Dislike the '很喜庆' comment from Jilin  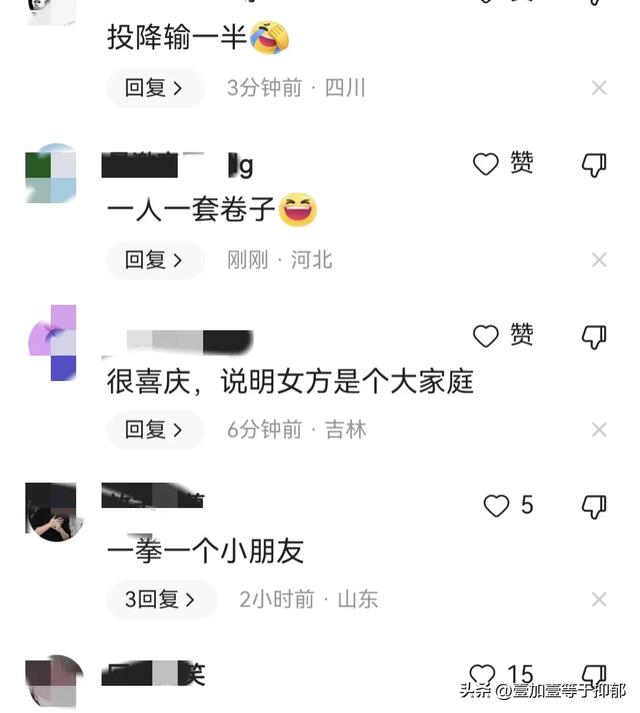pyautogui.click(x=594, y=337)
